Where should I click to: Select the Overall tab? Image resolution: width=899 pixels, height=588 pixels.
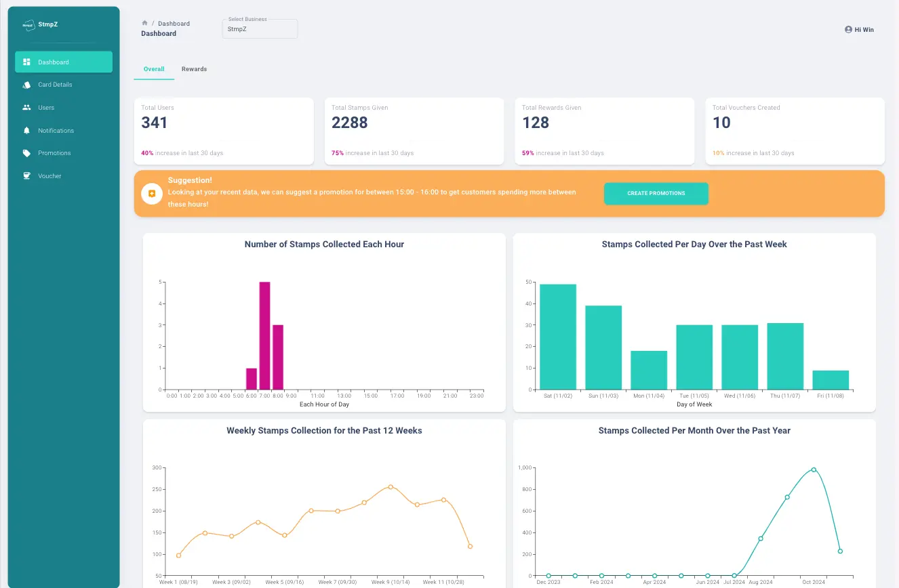click(153, 68)
